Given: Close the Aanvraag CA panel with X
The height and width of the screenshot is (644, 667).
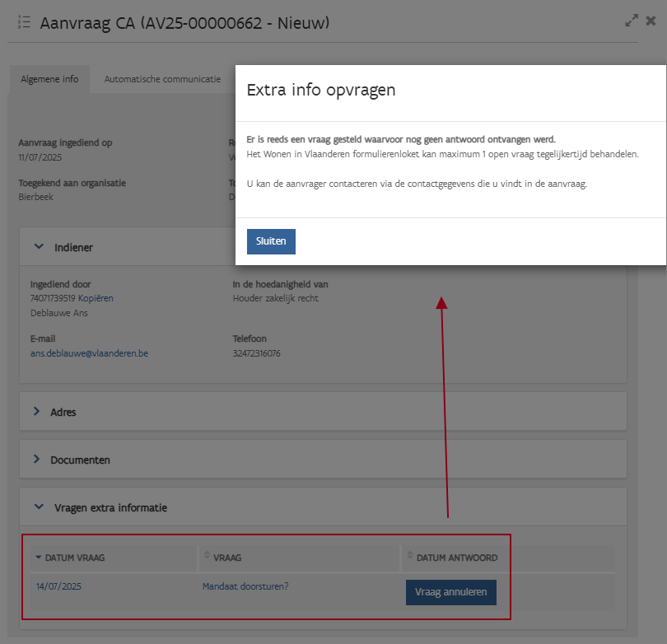Looking at the screenshot, I should (651, 21).
